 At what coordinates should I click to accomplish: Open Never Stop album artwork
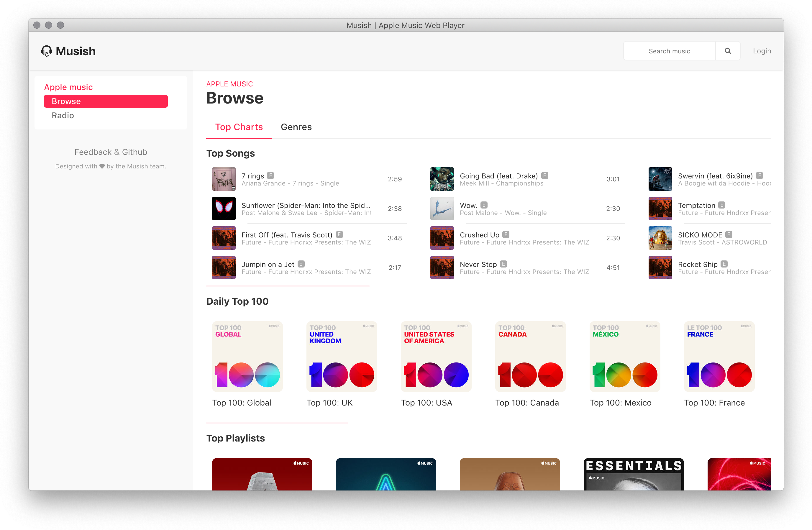(x=442, y=268)
